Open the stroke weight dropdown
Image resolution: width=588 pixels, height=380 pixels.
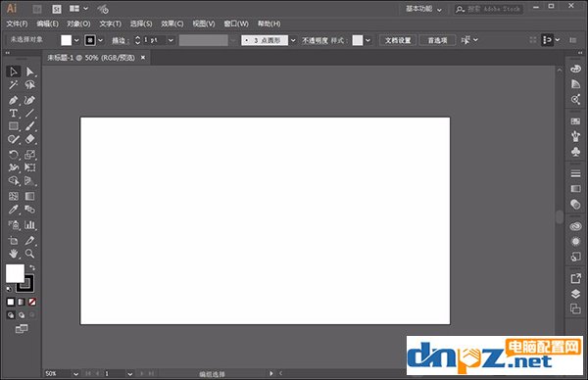(171, 40)
